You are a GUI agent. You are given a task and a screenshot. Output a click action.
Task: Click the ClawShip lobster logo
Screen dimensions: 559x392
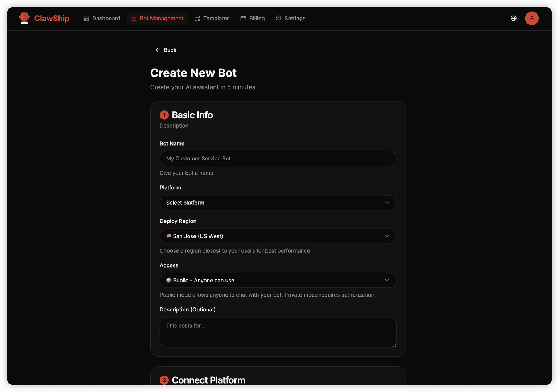[x=24, y=17]
